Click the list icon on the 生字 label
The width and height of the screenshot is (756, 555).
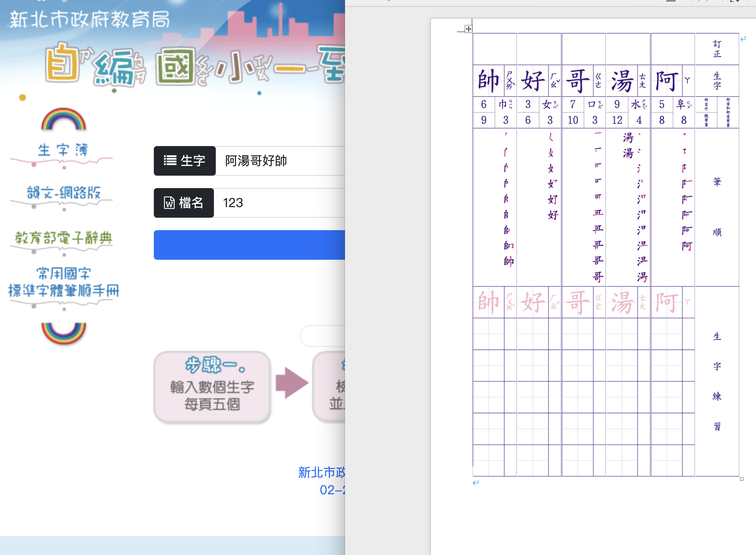pos(170,161)
